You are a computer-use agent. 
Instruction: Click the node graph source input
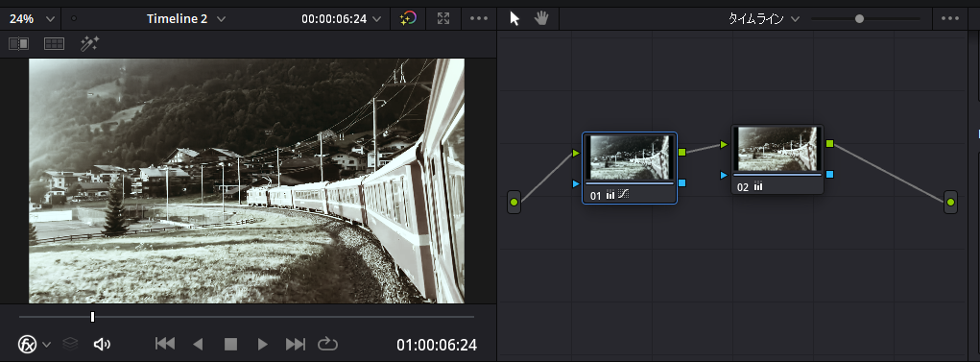[x=514, y=202]
